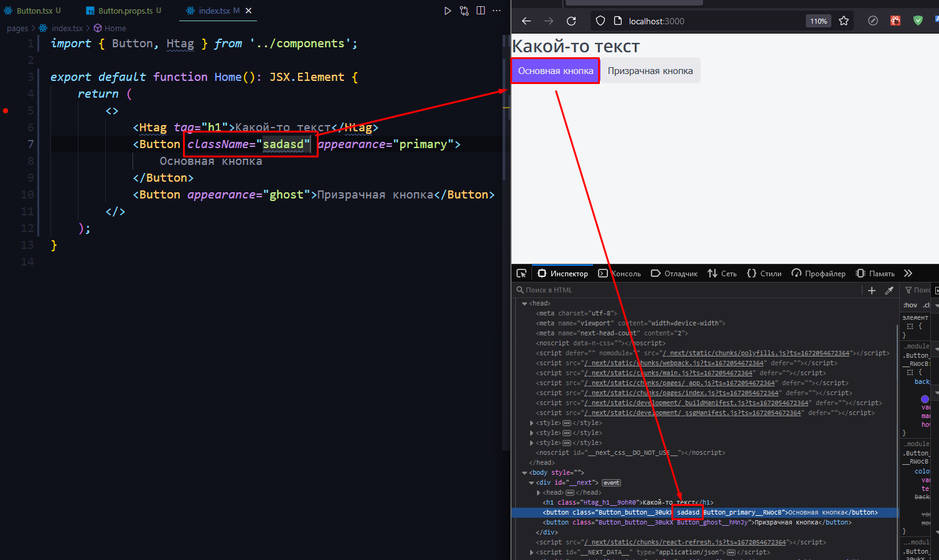Open the compass extension icon in toolbar
This screenshot has width=939, height=560.
tap(873, 21)
